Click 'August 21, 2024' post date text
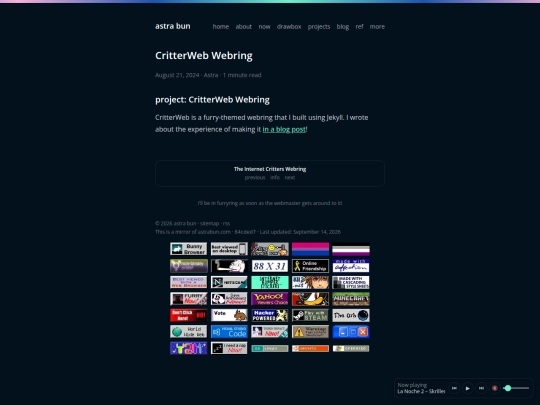 [x=177, y=75]
